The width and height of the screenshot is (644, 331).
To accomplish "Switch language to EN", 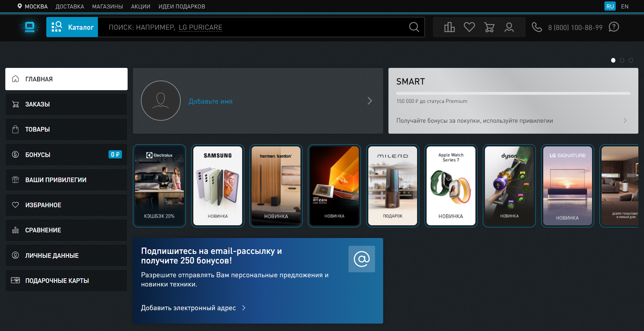I will coord(625,6).
